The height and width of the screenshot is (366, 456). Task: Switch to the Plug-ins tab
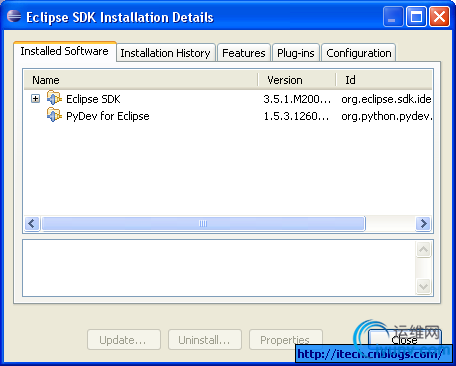(x=296, y=53)
